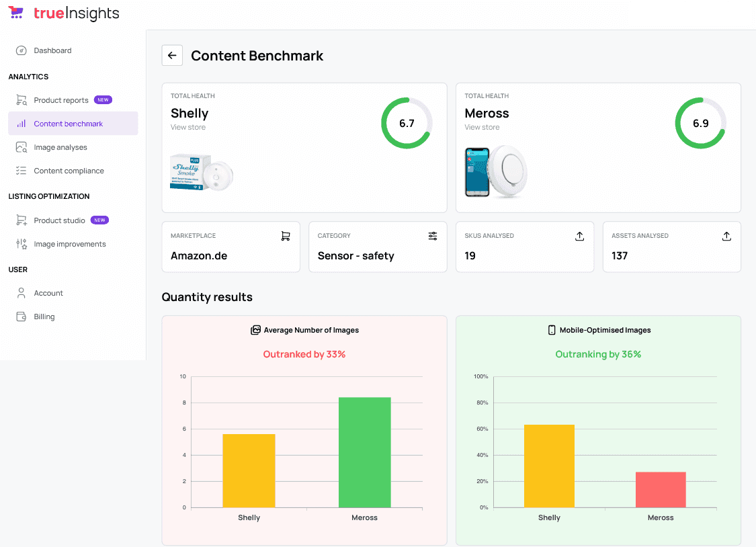Click the Mobile-Optimised Images phone icon

click(552, 330)
